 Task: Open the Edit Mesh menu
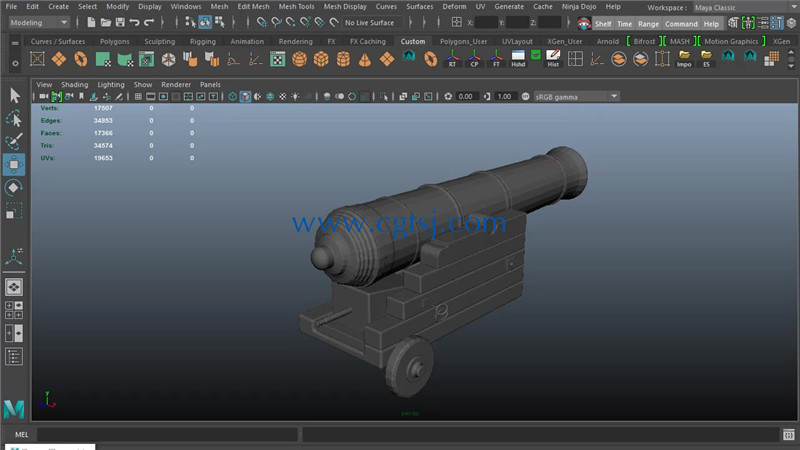253,7
